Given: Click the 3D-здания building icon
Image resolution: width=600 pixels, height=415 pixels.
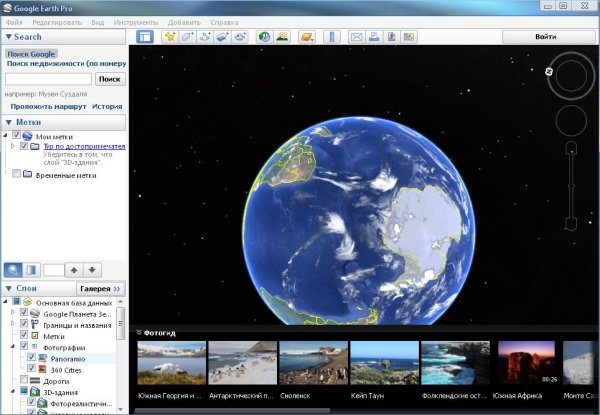Looking at the screenshot, I should coord(35,392).
